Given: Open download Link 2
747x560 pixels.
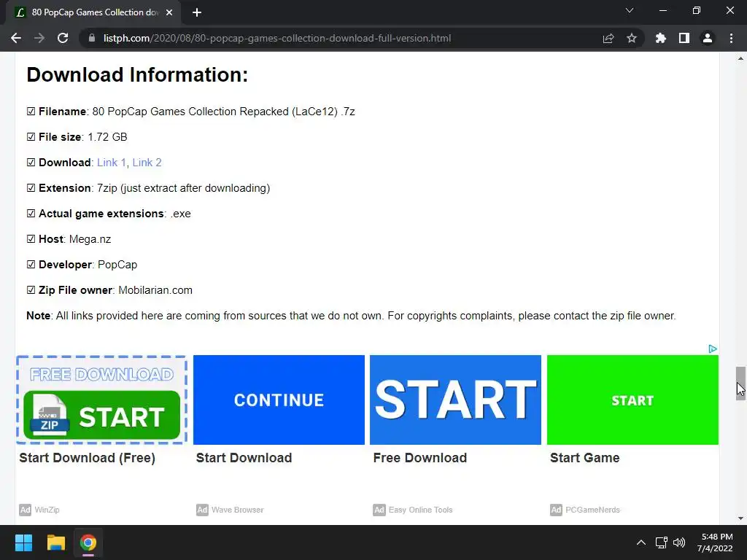Looking at the screenshot, I should pyautogui.click(x=147, y=163).
